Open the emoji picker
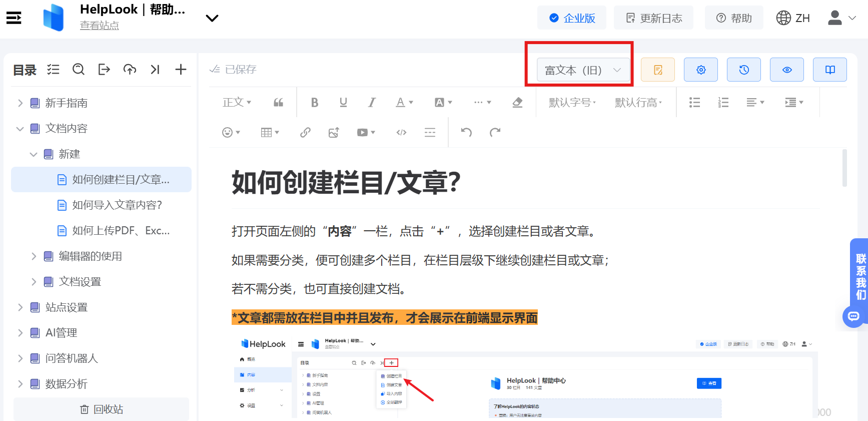868x421 pixels. coord(231,133)
